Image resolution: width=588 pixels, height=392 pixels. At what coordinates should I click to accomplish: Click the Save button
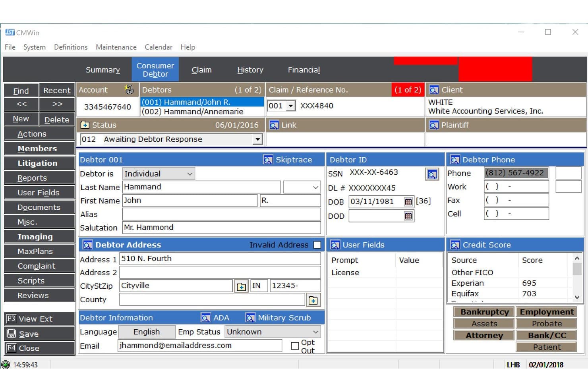tap(39, 334)
